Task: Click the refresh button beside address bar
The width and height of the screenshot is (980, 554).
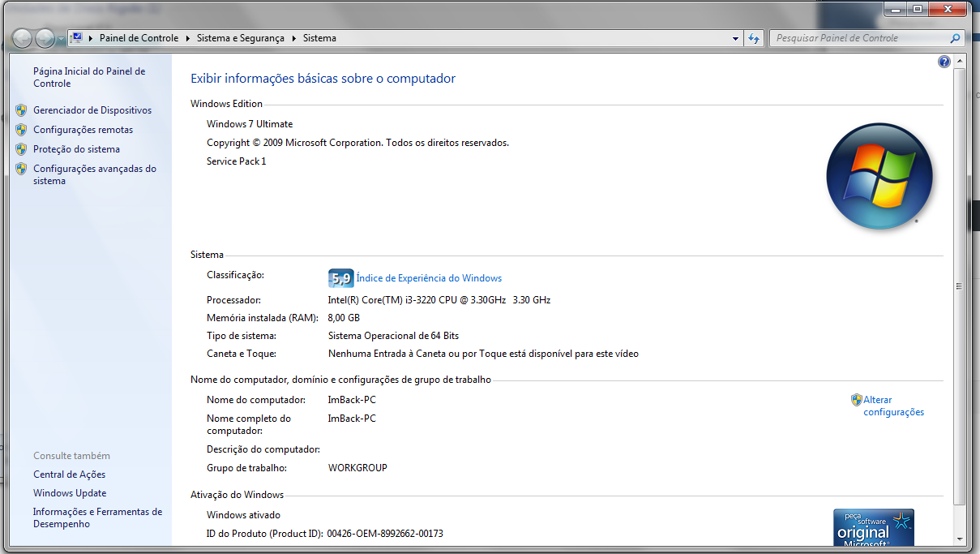Action: coord(755,38)
